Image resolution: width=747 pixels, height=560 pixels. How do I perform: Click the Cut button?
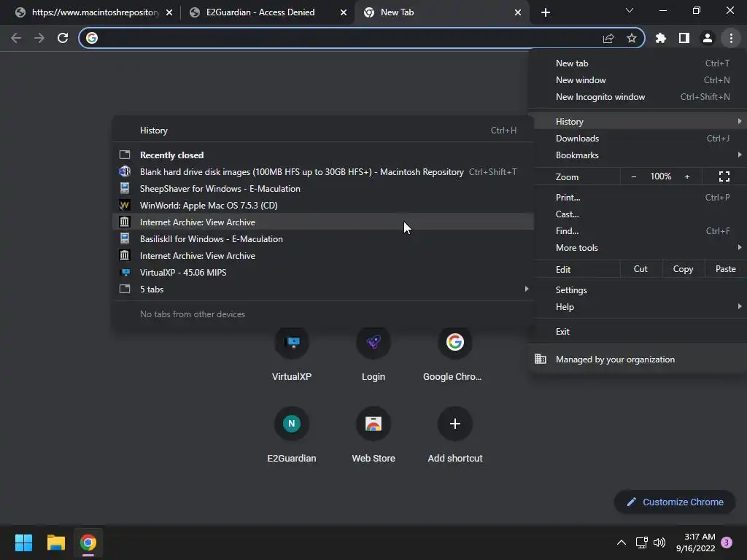pyautogui.click(x=640, y=269)
